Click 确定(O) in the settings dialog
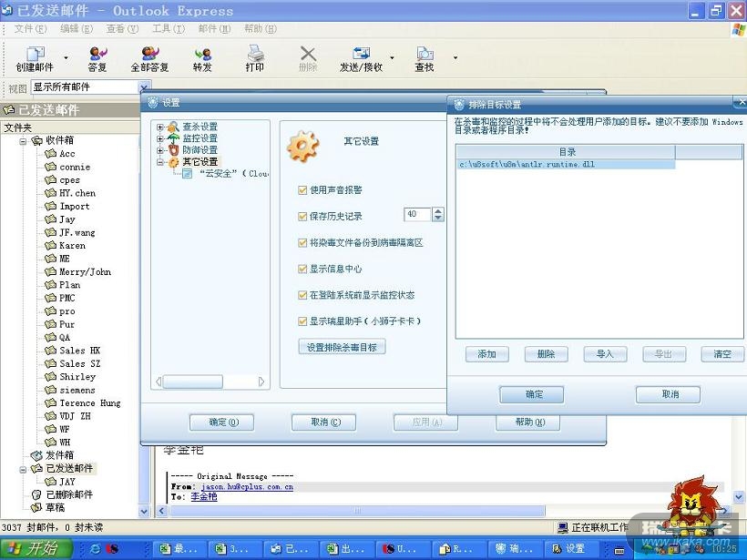Screen dimensions: 747x560 (221, 423)
